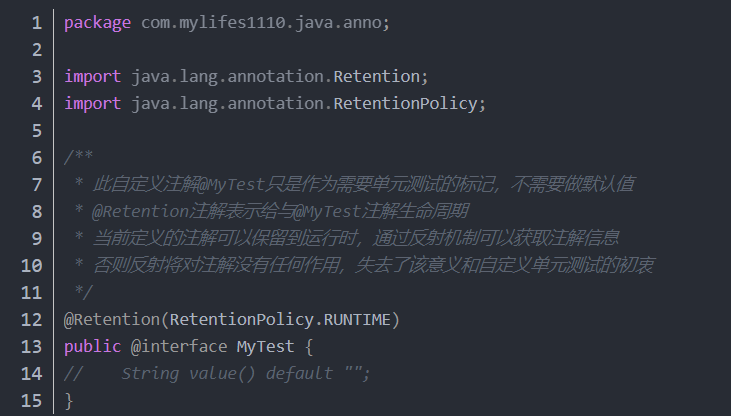Click the MyTest annotation name on line 13
731x416 pixels.
[x=266, y=347]
